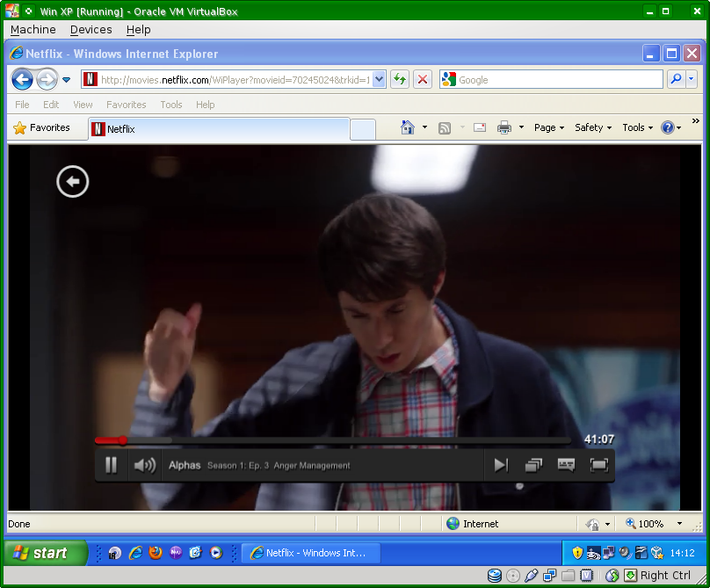Open the VirtualBox Machine menu

coord(33,30)
